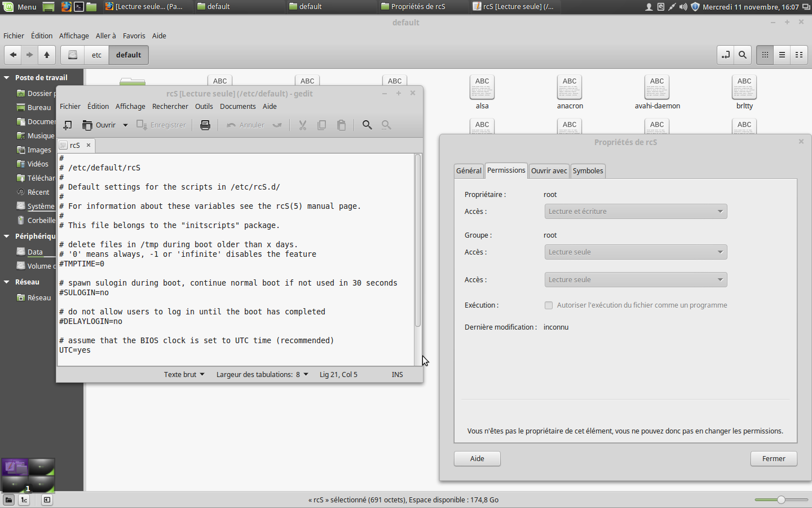Click the Fermer button
This screenshot has height=508, width=812.
pos(774,458)
